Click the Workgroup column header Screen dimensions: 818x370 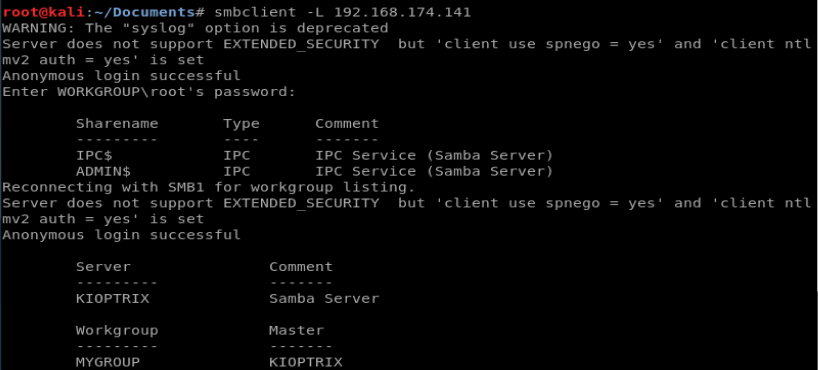click(x=117, y=330)
